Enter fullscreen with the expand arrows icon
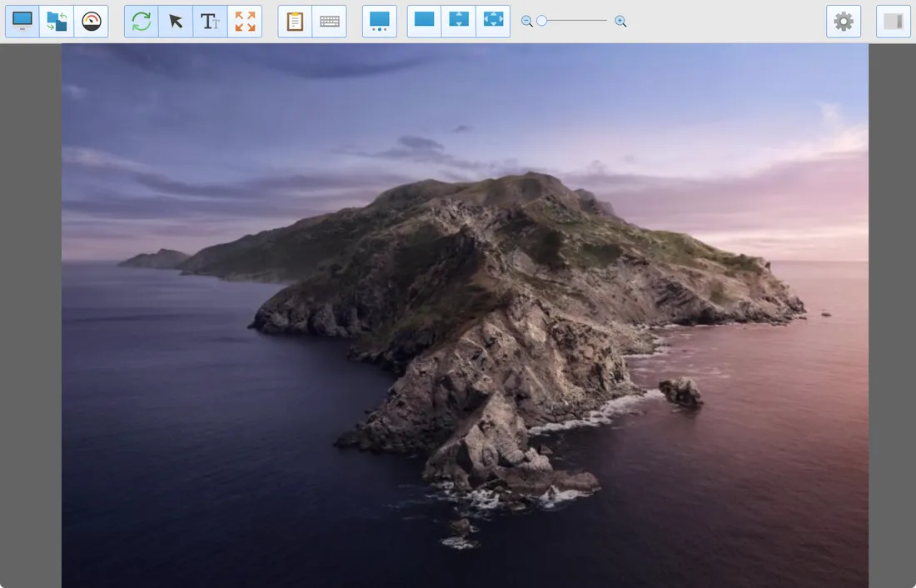916x588 pixels. [245, 21]
